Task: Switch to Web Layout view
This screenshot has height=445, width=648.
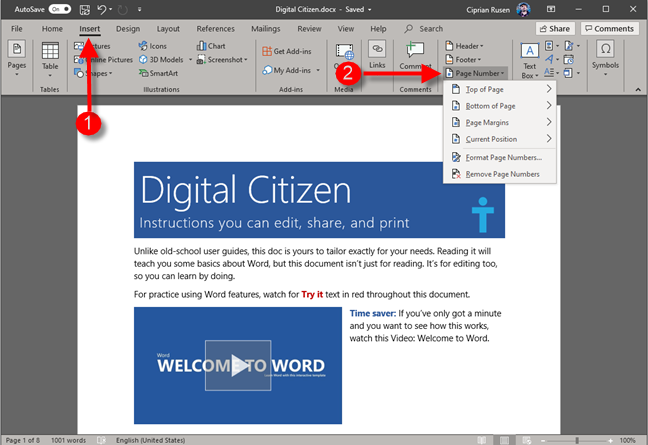Action: [x=526, y=440]
